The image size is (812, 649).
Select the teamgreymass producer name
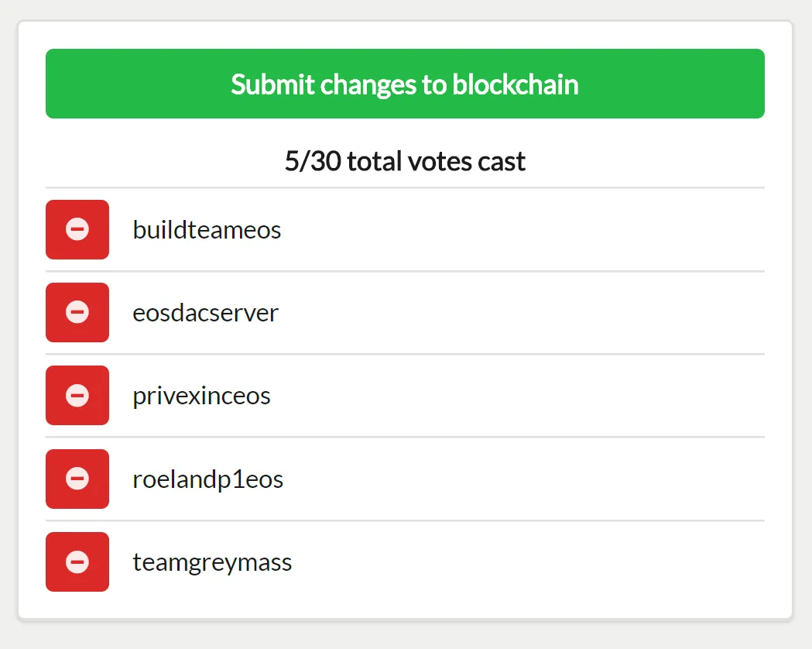[x=212, y=563]
